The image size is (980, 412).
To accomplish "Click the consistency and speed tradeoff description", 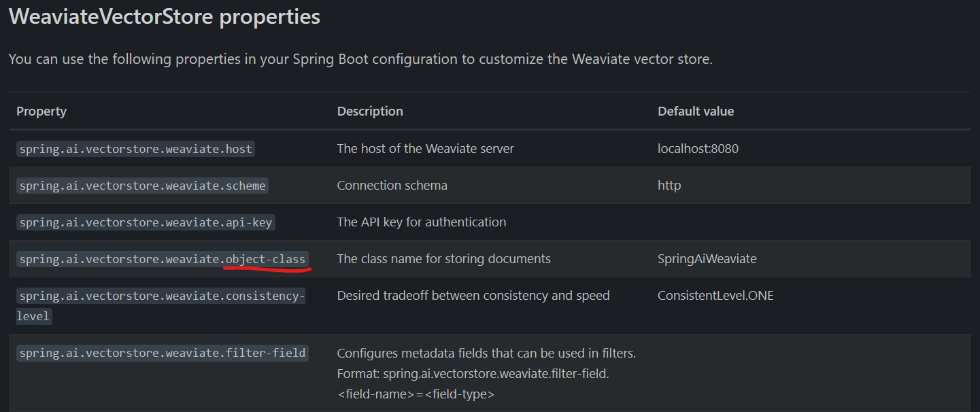I will click(473, 295).
